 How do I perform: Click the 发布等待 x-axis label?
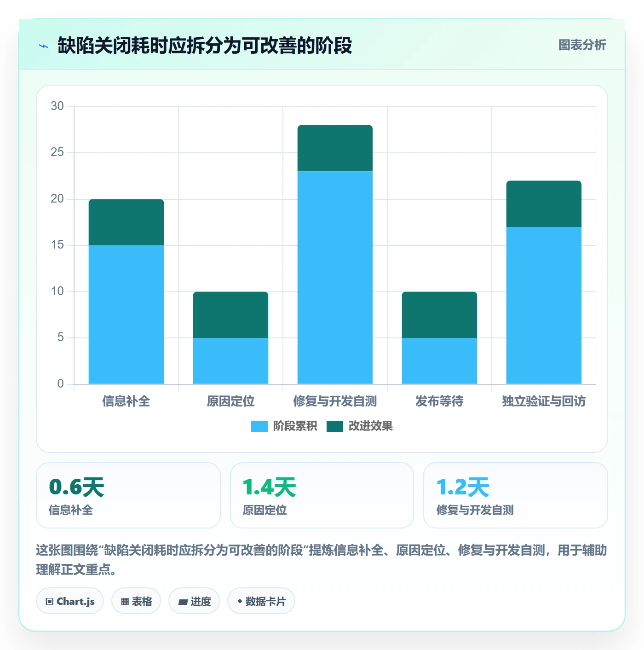tap(439, 401)
